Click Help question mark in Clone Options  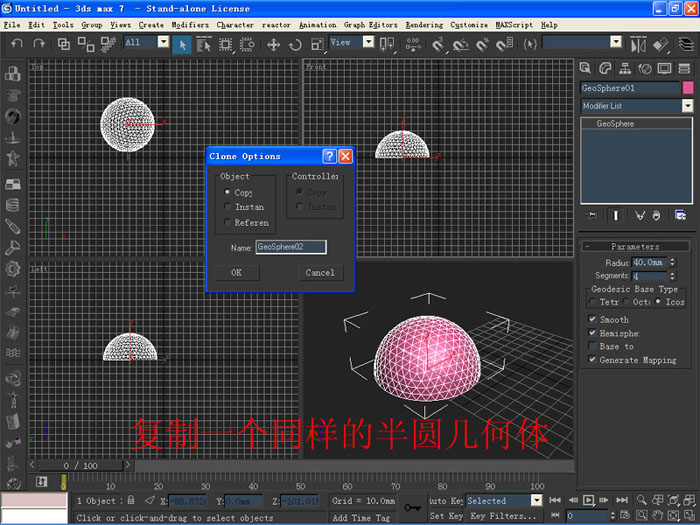[x=329, y=156]
